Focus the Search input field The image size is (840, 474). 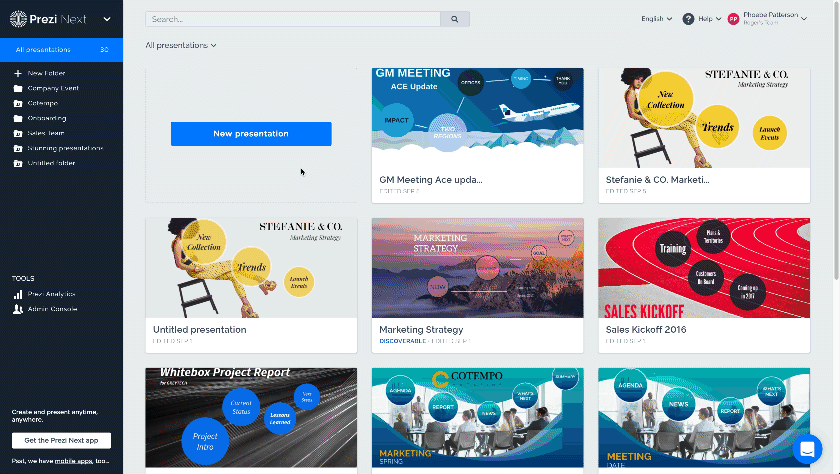click(x=293, y=19)
